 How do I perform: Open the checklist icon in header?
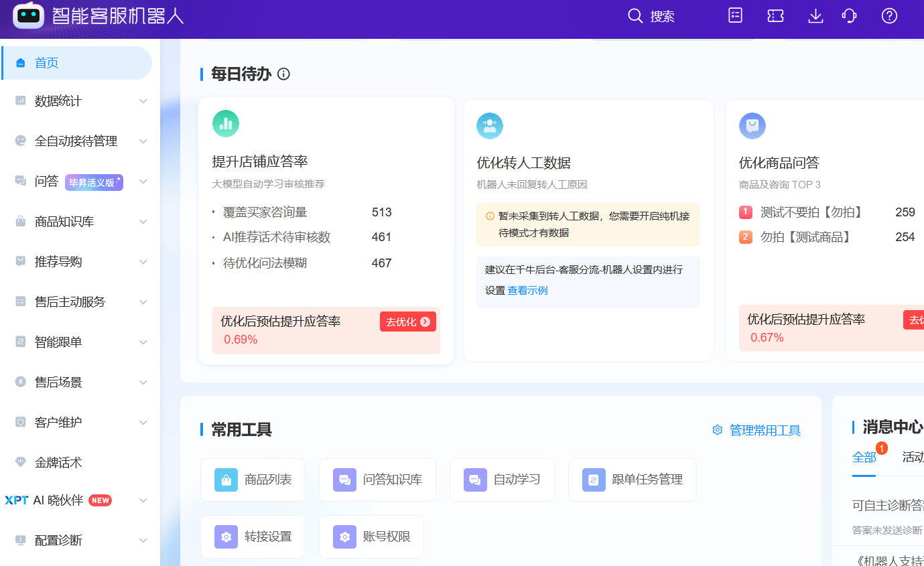click(736, 16)
